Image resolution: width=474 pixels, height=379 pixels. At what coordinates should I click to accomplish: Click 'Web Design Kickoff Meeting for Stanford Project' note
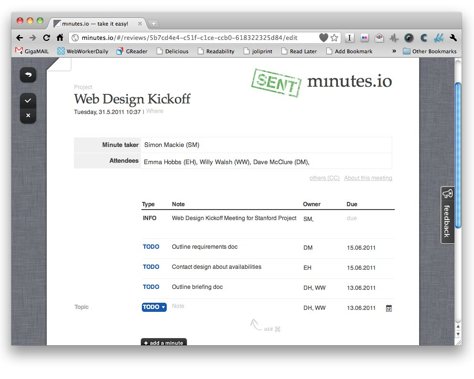(234, 218)
